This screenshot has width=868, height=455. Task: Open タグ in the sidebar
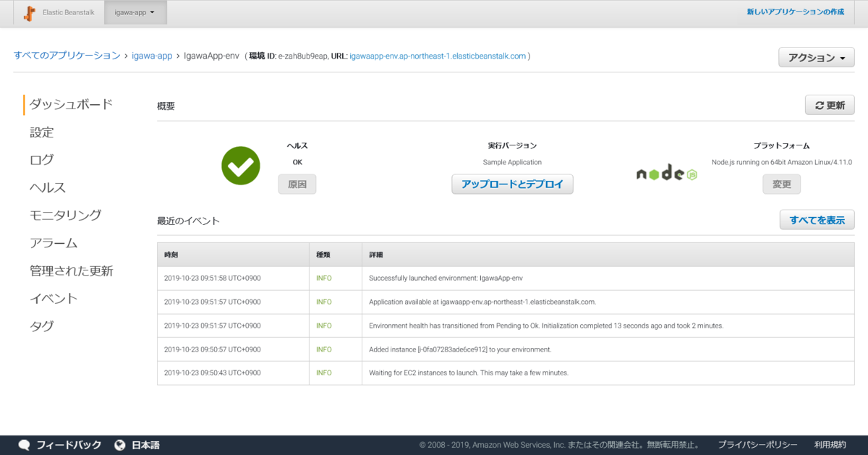(x=41, y=326)
